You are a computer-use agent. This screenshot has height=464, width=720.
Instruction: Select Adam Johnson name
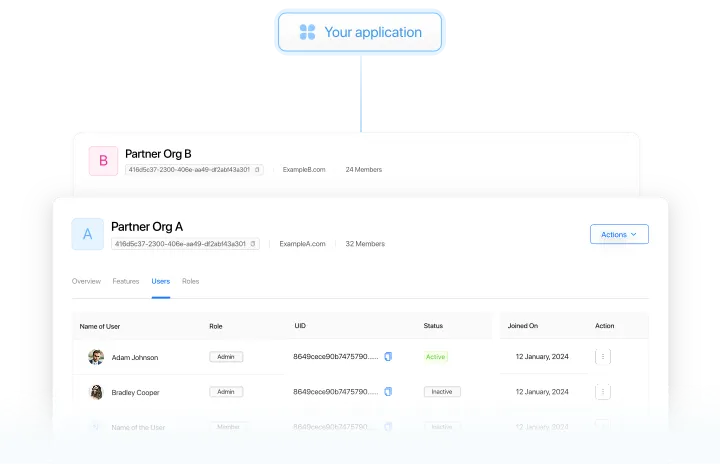(x=135, y=357)
